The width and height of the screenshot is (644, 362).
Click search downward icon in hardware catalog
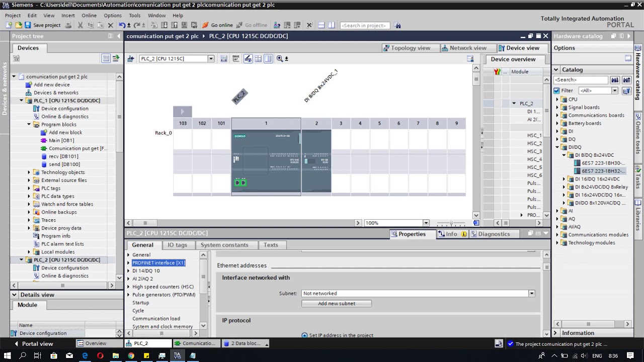[615, 80]
